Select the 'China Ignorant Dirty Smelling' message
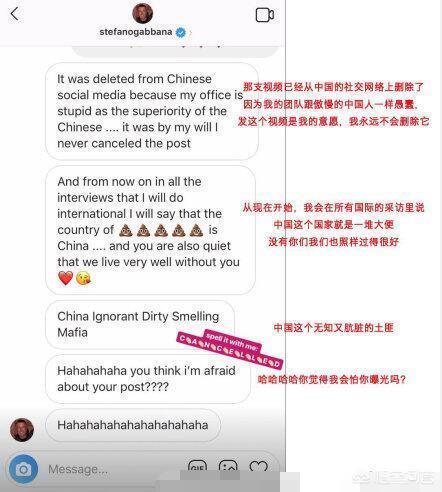 [140, 324]
